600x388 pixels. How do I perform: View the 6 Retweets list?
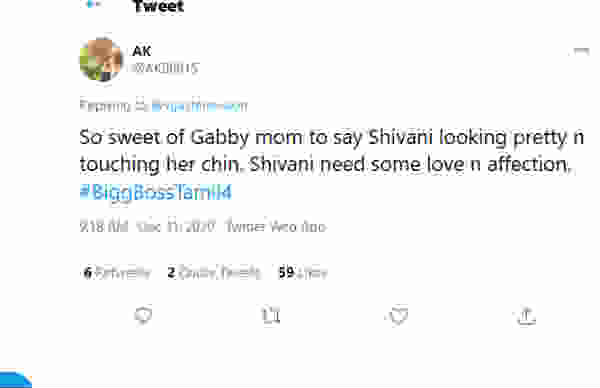point(117,272)
